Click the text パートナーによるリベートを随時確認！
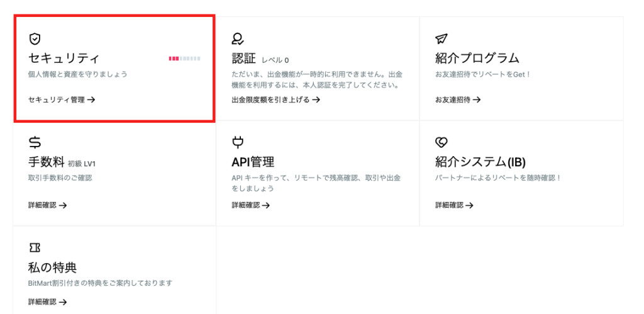Screen dimensions: 644x314 498,178
